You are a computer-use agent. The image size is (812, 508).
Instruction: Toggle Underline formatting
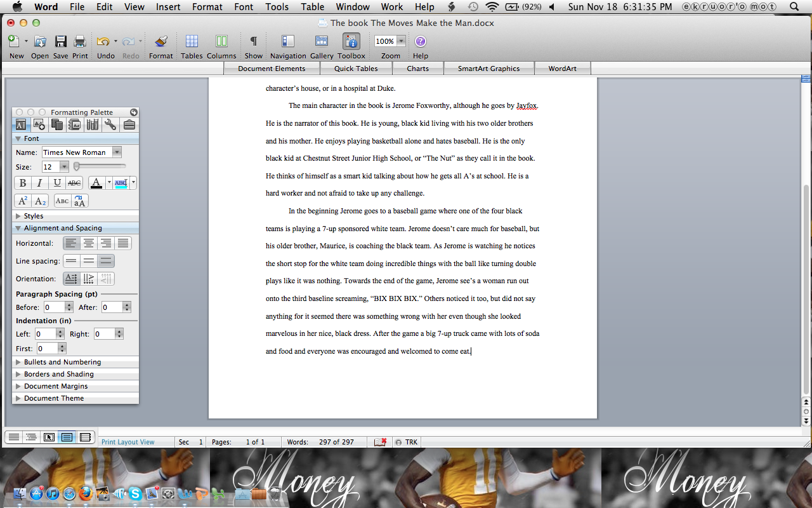coord(57,183)
